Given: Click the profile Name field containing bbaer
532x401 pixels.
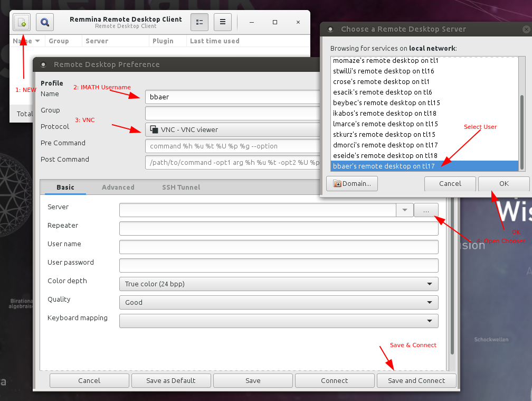Looking at the screenshot, I should pyautogui.click(x=233, y=97).
